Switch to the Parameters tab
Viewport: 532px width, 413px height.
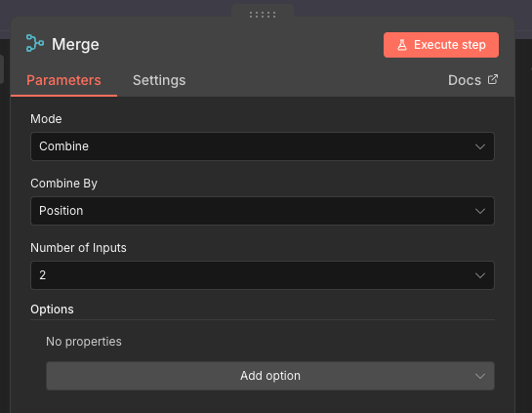tap(63, 80)
